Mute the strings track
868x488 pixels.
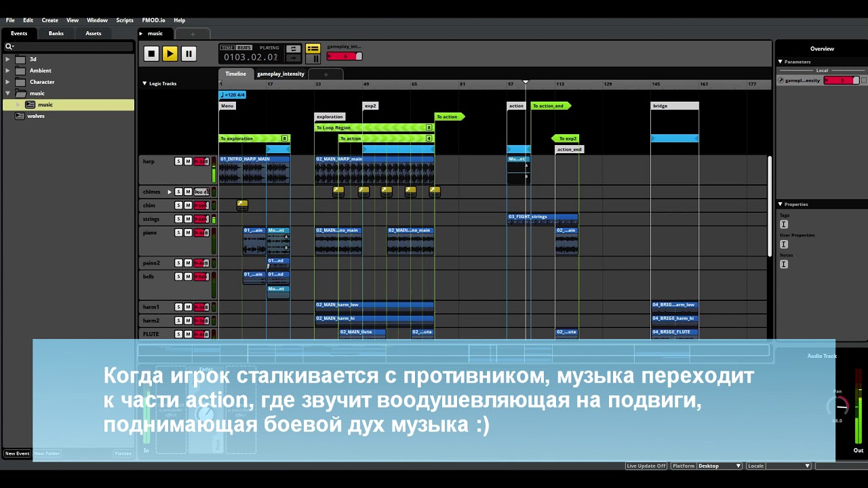coord(188,219)
